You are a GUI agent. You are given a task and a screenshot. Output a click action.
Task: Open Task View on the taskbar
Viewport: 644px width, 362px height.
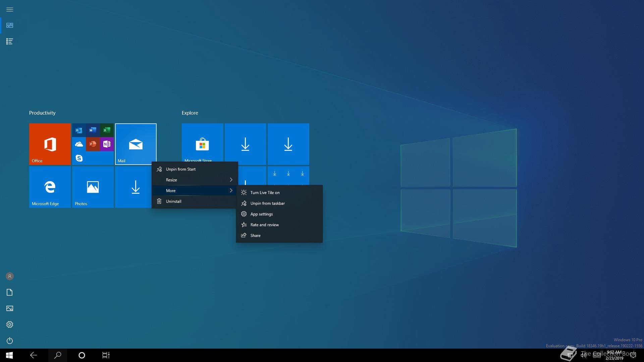pyautogui.click(x=106, y=355)
